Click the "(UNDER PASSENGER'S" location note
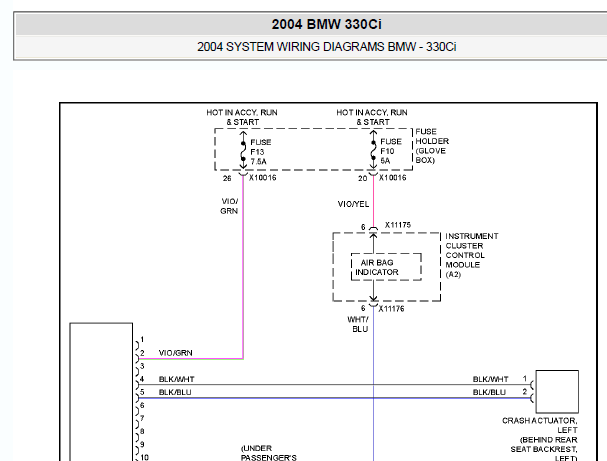Image resolution: width=607 pixels, height=461 pixels. coord(269,453)
